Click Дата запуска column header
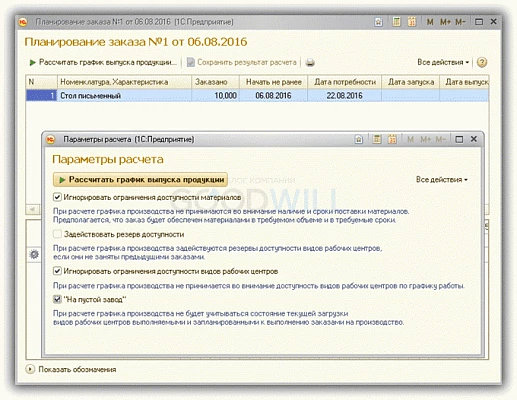This screenshot has height=400, width=517. click(411, 82)
